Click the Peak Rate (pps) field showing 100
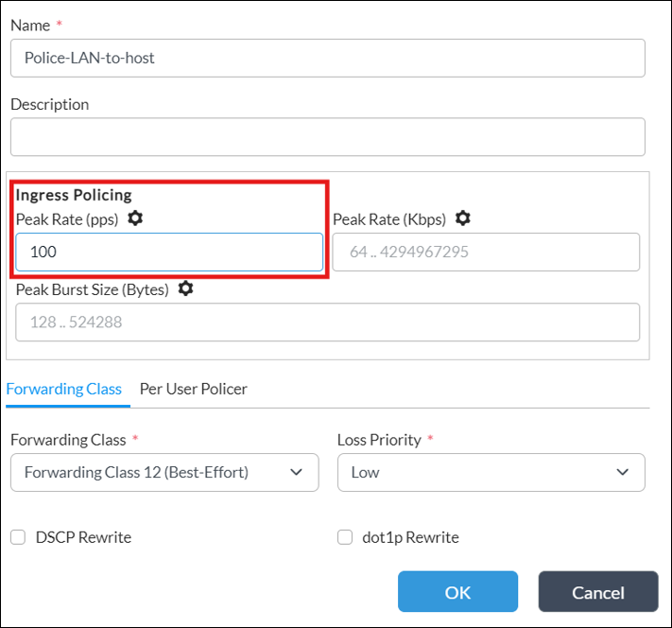This screenshot has width=672, height=628. [169, 252]
